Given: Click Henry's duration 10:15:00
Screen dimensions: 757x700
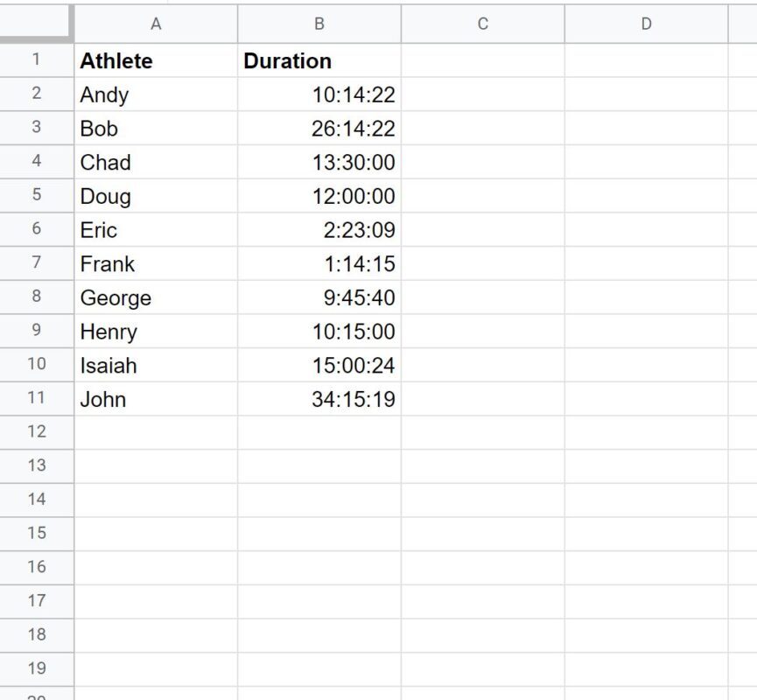Looking at the screenshot, I should (319, 332).
